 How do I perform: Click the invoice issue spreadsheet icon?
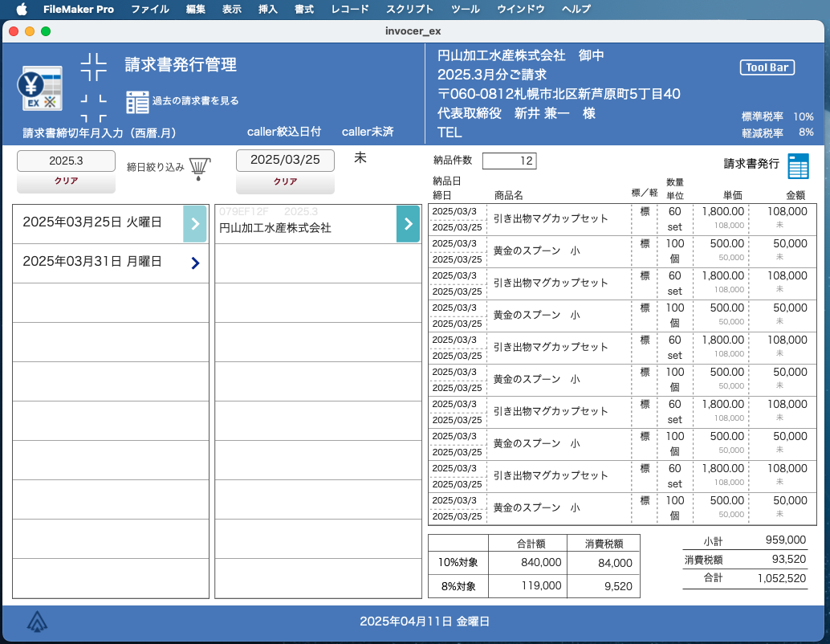798,165
